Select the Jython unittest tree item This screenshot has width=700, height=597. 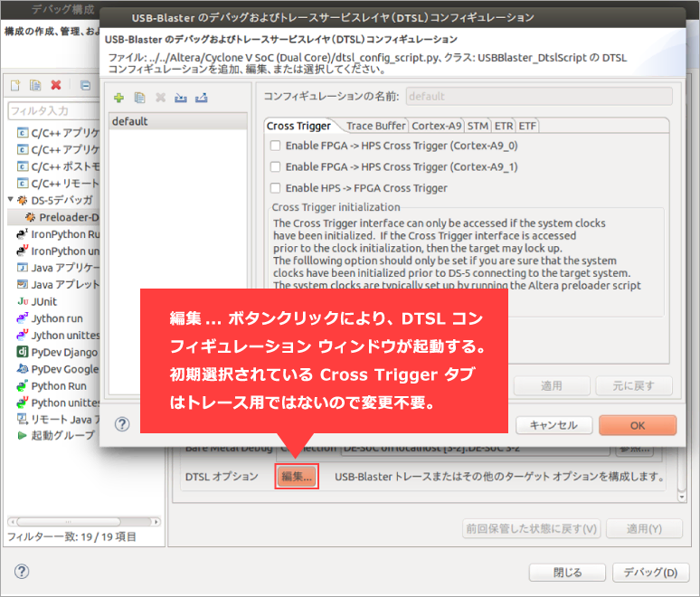point(58,336)
